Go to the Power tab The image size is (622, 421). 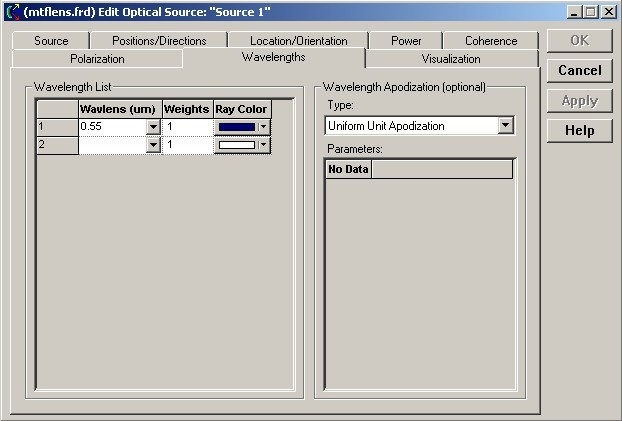(x=406, y=41)
